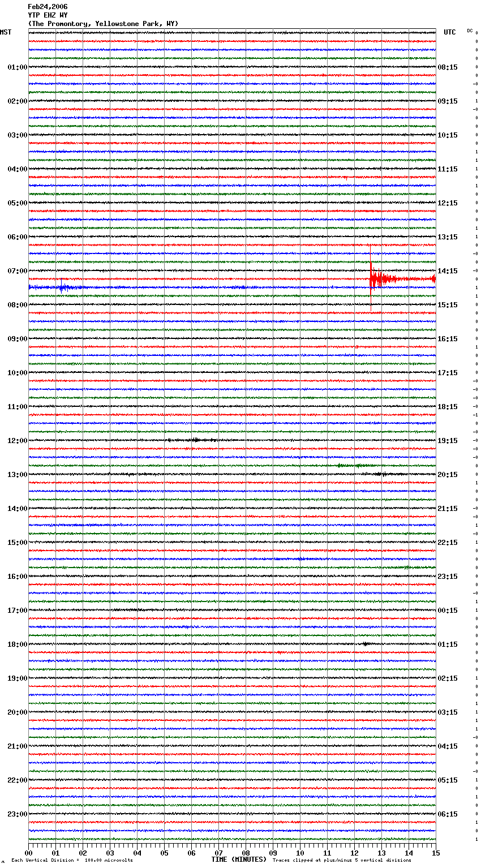This screenshot has width=481, height=868.
Task: Click minute 15 on the bottom axis
Action: (436, 853)
